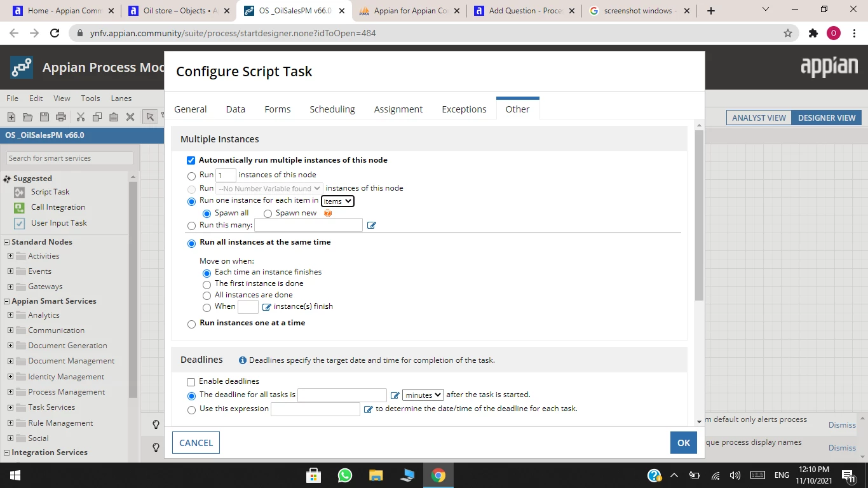Switch to the Data tab
This screenshot has width=868, height=488.
click(x=236, y=109)
